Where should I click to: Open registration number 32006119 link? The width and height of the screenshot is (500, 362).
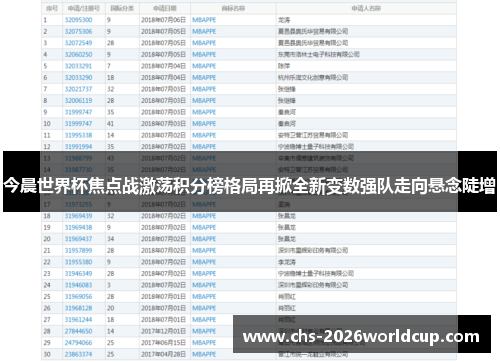pos(78,101)
